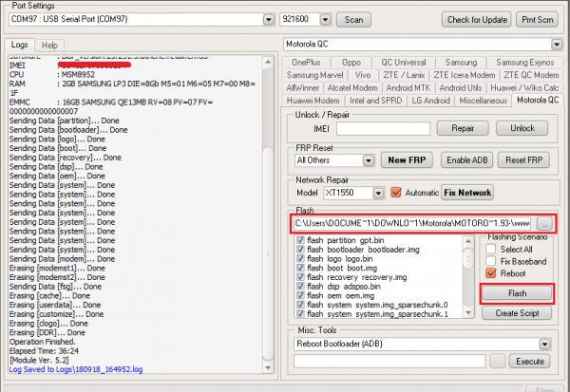Open the OnePlus tab
570x392 pixels.
[x=306, y=63]
